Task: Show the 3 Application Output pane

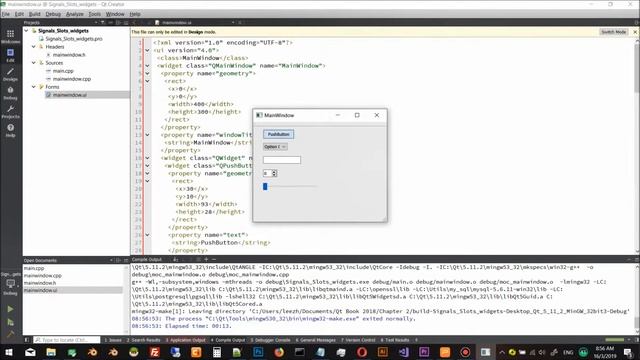Action: (x=186, y=340)
